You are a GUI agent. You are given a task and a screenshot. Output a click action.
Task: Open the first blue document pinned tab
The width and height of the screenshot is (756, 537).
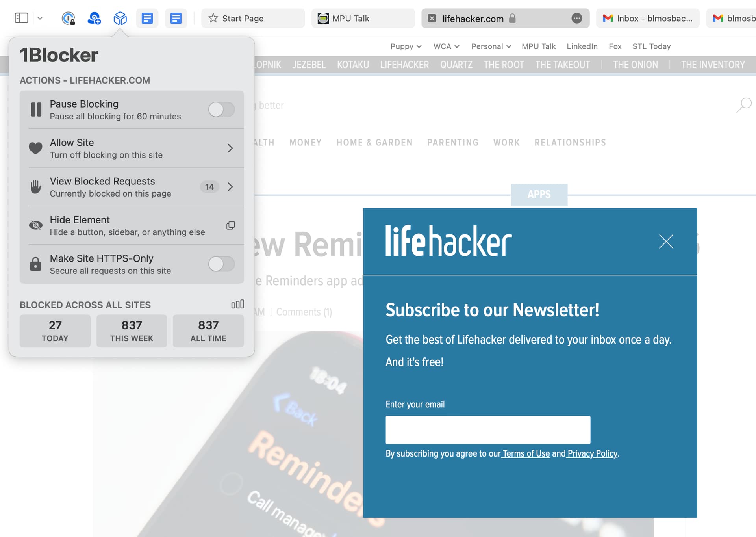[x=147, y=18]
